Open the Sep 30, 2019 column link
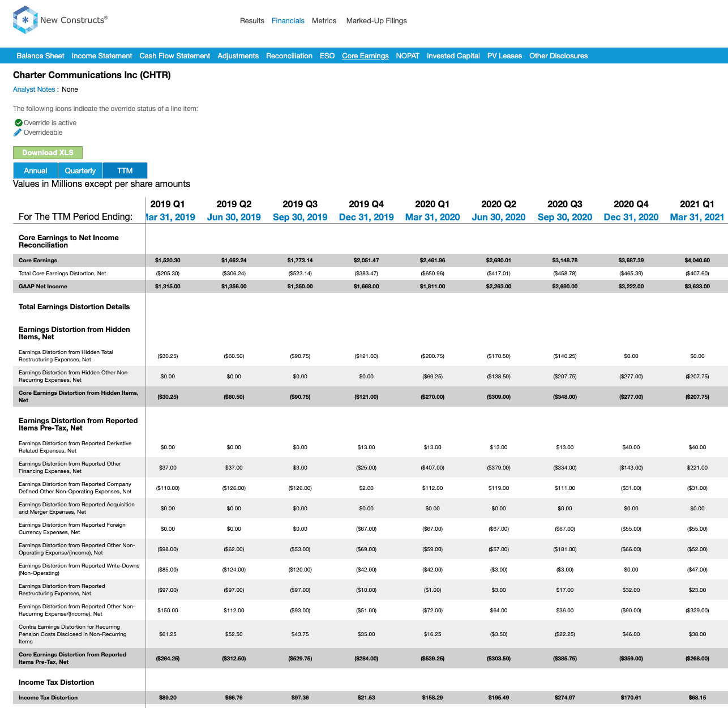The height and width of the screenshot is (708, 728). 300,217
